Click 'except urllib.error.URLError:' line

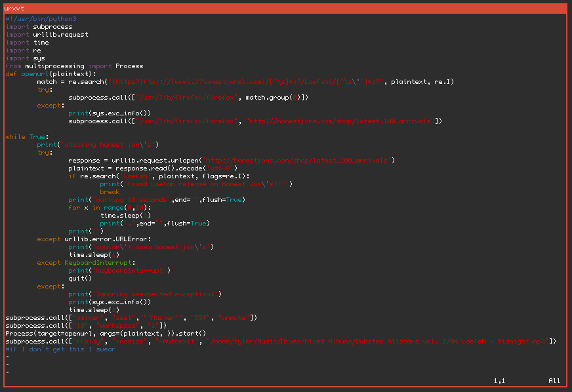(x=94, y=239)
